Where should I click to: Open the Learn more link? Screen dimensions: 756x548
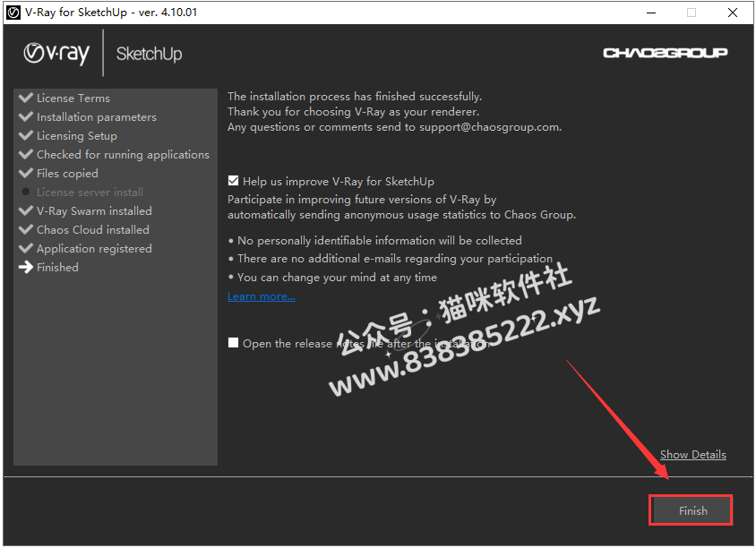coord(262,296)
